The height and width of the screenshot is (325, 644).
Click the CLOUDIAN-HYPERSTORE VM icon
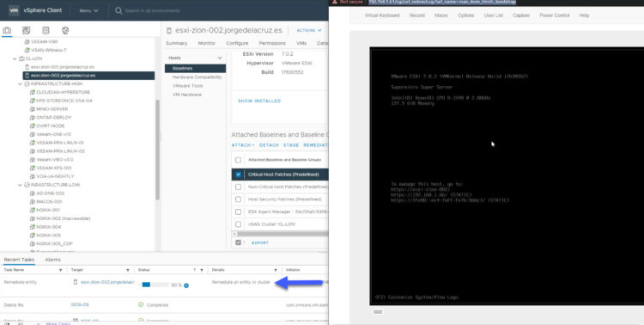pyautogui.click(x=33, y=92)
